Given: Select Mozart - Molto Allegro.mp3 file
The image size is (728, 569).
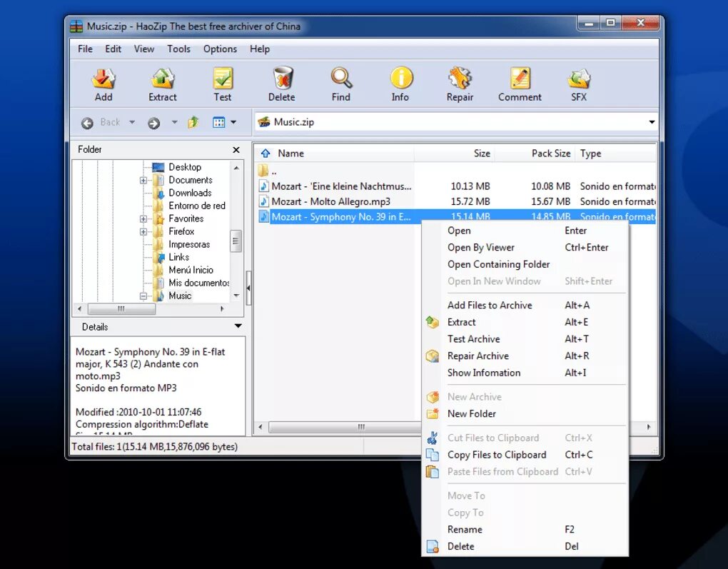Looking at the screenshot, I should click(330, 201).
